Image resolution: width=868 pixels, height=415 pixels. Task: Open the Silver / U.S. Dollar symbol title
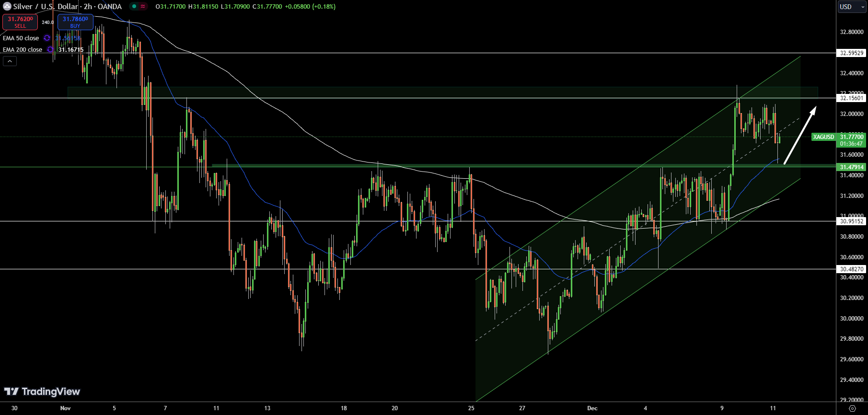tap(46, 6)
